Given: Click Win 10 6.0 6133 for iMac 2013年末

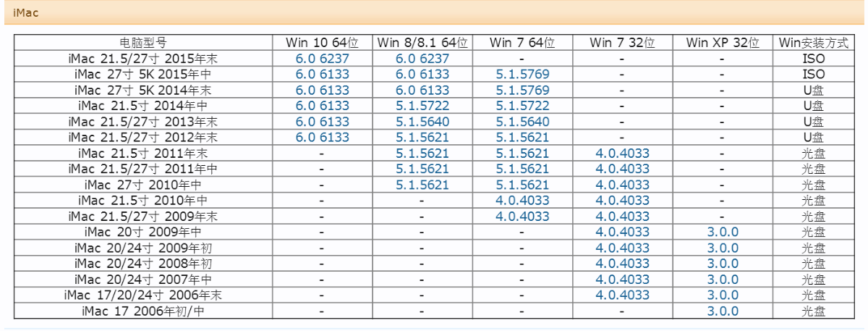Looking at the screenshot, I should pyautogui.click(x=322, y=122).
